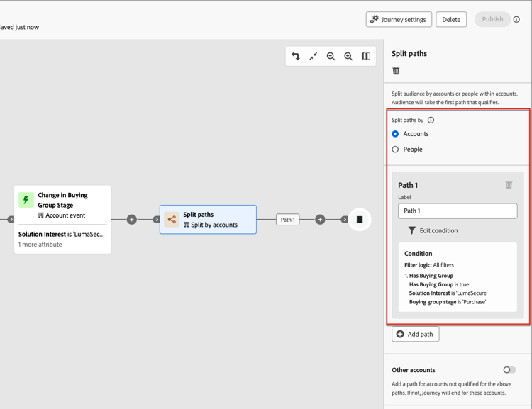
Task: Enable the Other accounts toggle
Action: 509,370
